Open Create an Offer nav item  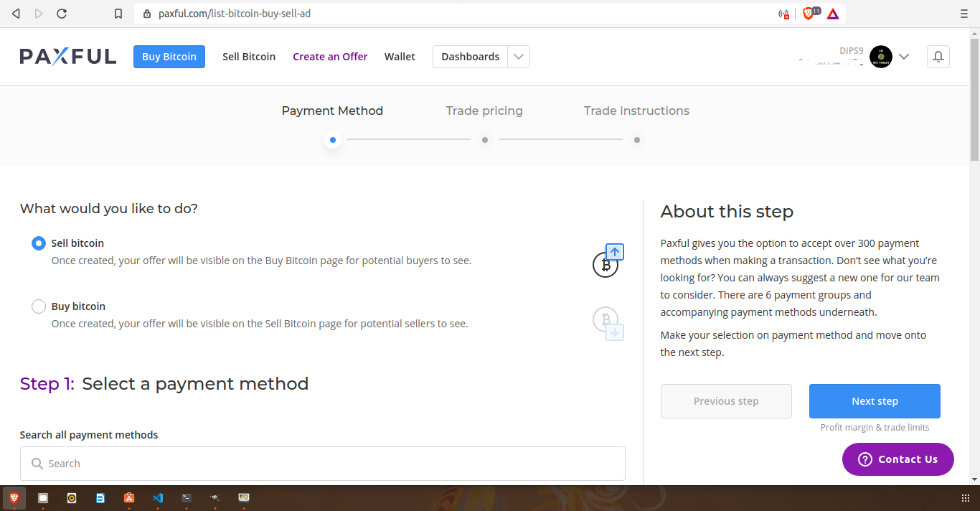click(x=330, y=57)
